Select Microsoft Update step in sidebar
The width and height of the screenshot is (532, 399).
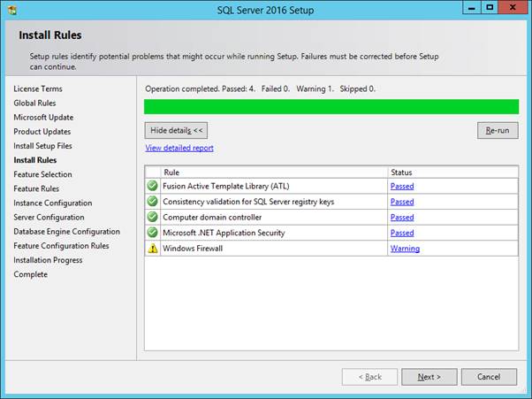point(43,117)
